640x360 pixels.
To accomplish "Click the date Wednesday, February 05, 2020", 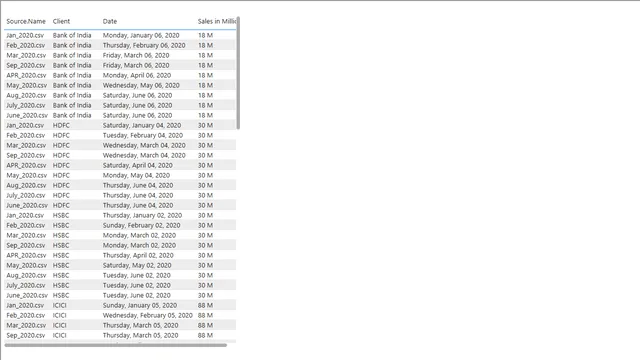I will click(147, 315).
